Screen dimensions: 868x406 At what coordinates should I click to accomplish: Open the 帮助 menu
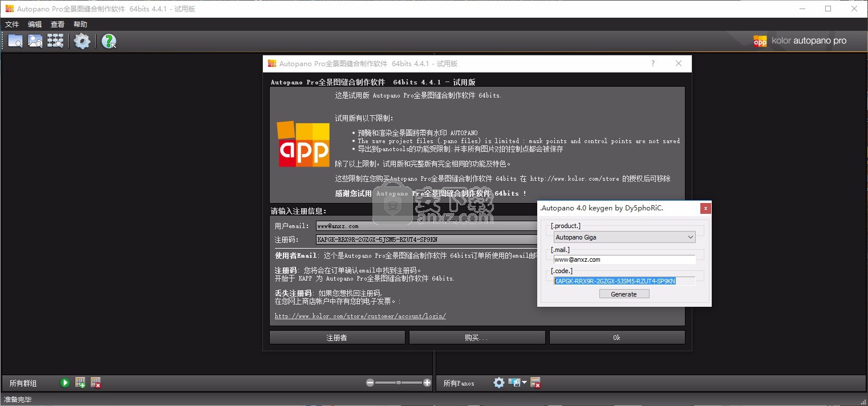point(80,25)
